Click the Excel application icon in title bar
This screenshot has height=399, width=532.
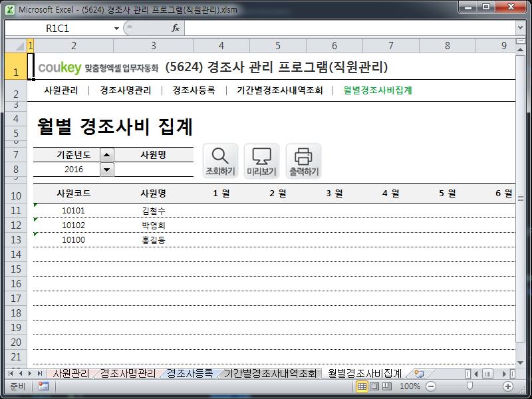pos(10,10)
